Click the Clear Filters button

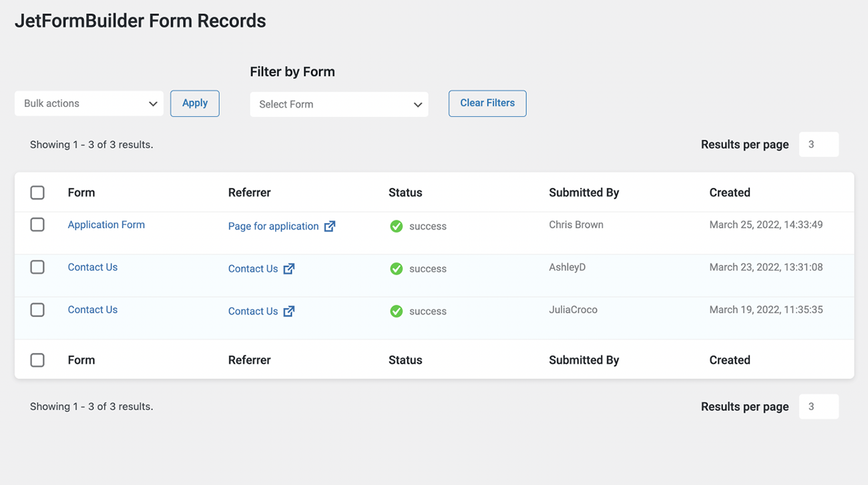point(487,104)
